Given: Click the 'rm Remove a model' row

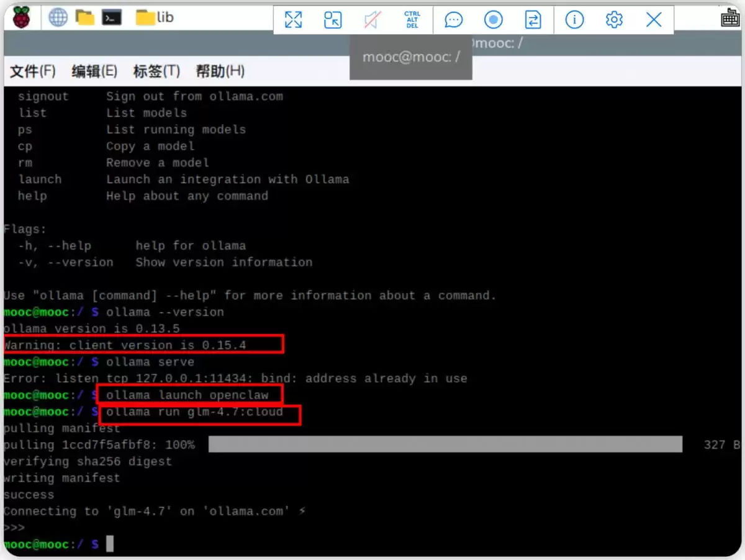Looking at the screenshot, I should 113,163.
